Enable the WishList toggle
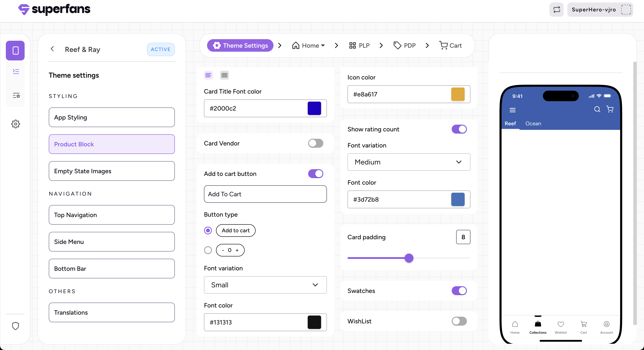The image size is (644, 350). coord(459,321)
